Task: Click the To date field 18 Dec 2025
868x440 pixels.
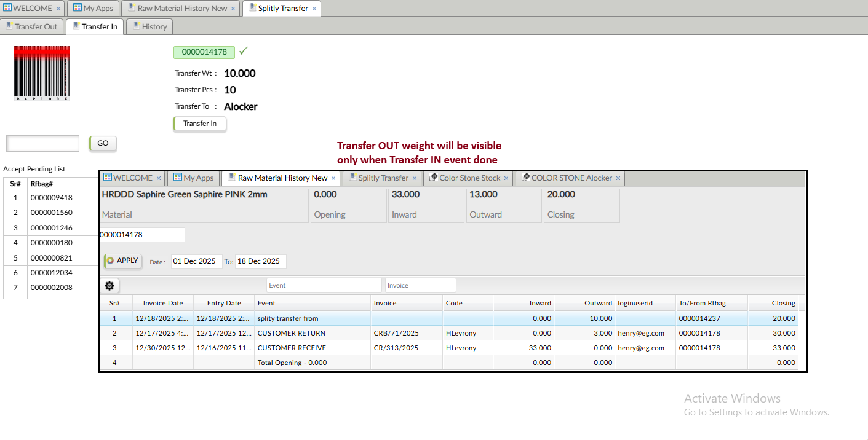Action: click(260, 261)
